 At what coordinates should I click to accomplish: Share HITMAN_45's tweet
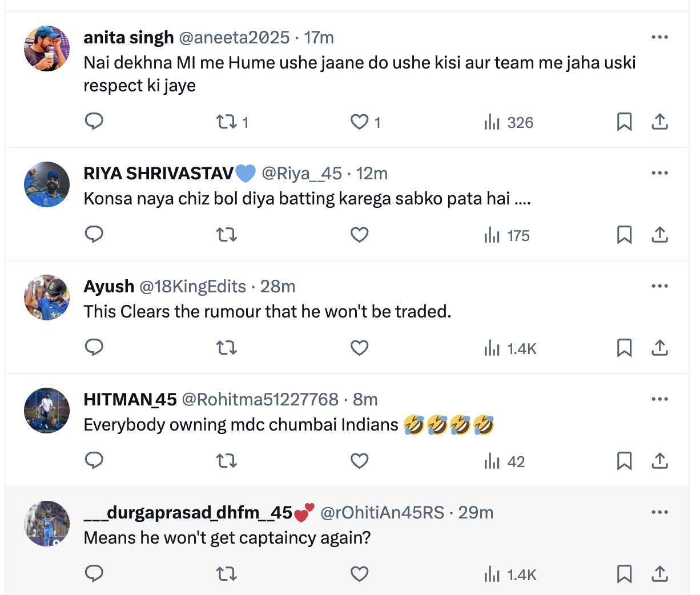coord(659,461)
